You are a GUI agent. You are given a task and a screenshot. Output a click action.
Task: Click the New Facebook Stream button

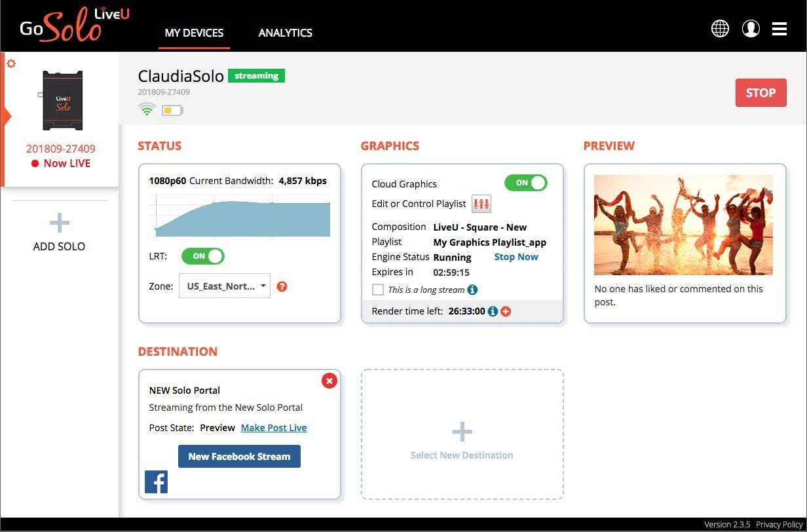[239, 457]
